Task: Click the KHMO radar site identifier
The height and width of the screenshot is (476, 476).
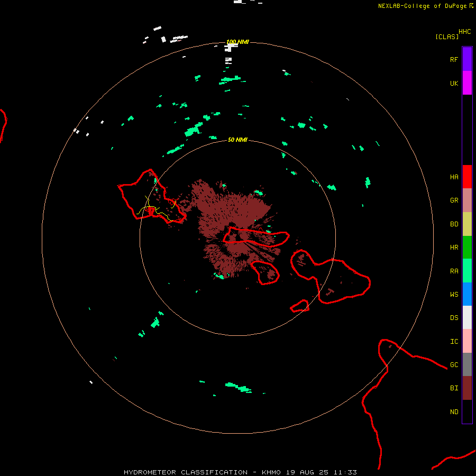Action: [271, 472]
